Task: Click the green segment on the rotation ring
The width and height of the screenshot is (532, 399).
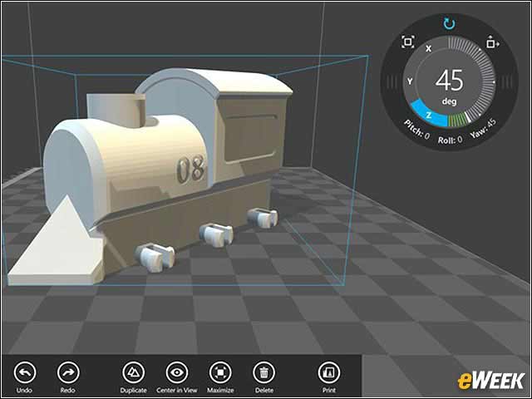Action: tap(457, 121)
